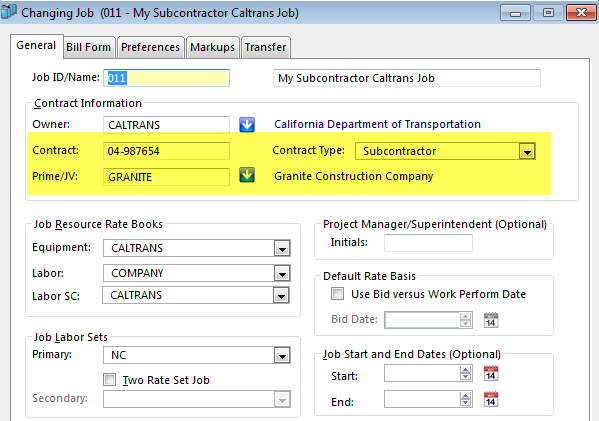599x421 pixels.
Task: Increase the Start date with up spinner
Action: pos(465,369)
